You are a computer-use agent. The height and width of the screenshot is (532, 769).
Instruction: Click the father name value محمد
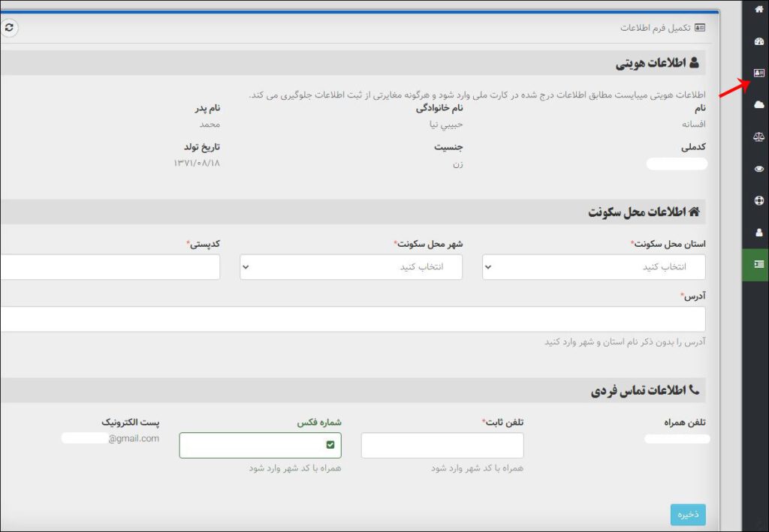point(210,124)
